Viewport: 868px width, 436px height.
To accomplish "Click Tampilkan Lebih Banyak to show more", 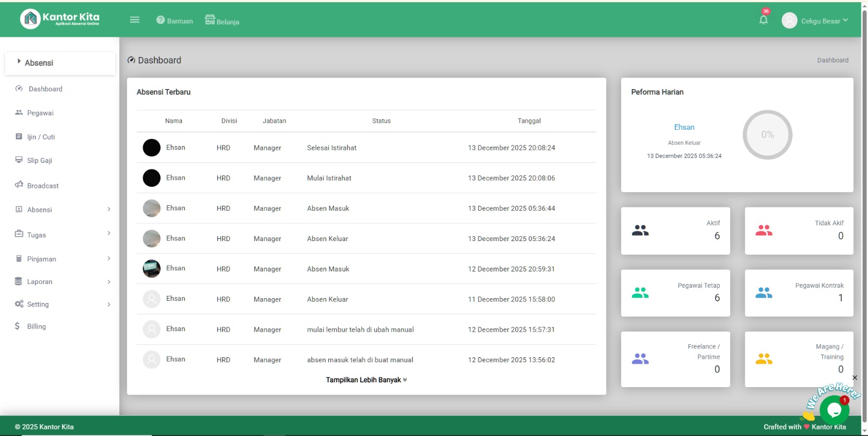I will click(366, 380).
